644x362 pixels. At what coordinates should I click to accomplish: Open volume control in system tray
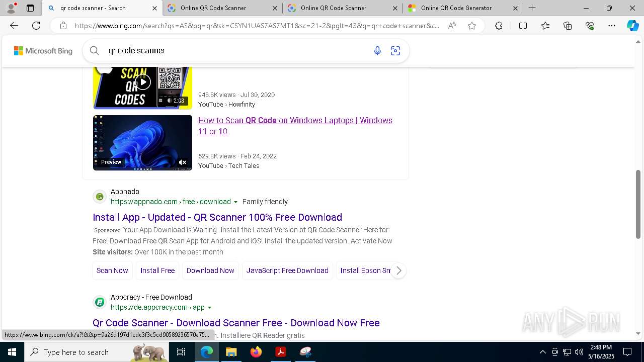579,352
